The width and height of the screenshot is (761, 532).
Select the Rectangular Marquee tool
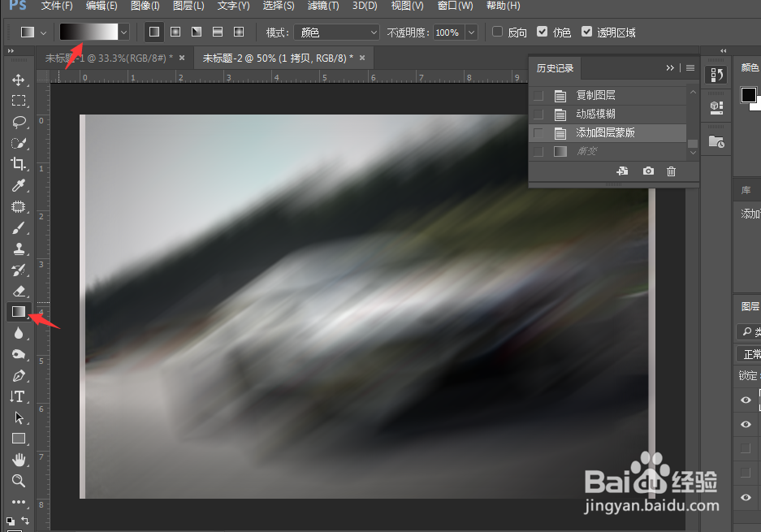pos(19,101)
